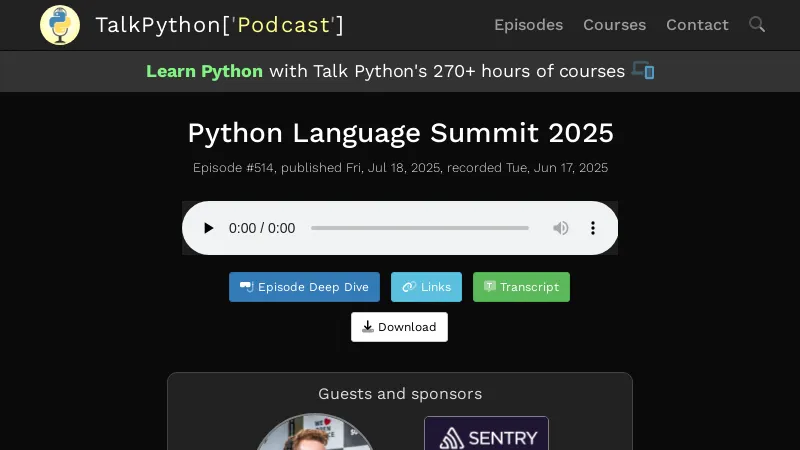The width and height of the screenshot is (800, 450).
Task: Click the blue Links button
Action: pos(426,287)
